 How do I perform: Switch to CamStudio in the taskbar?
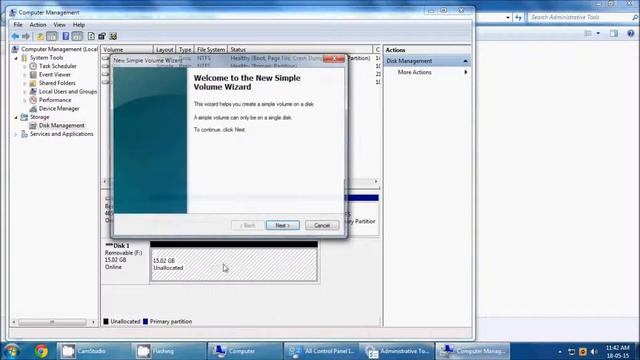[93, 351]
